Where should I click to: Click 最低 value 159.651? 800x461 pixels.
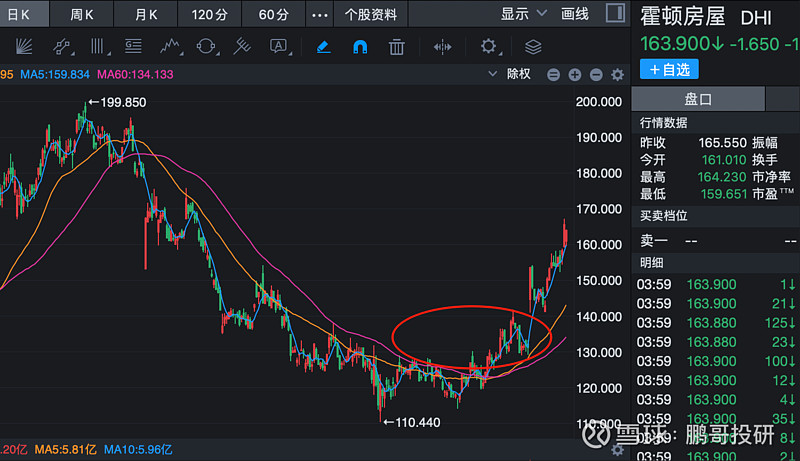pos(723,194)
